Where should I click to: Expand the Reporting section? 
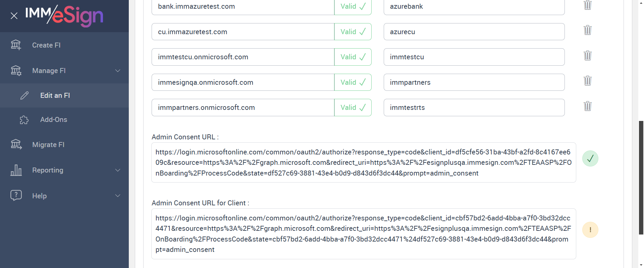(117, 170)
